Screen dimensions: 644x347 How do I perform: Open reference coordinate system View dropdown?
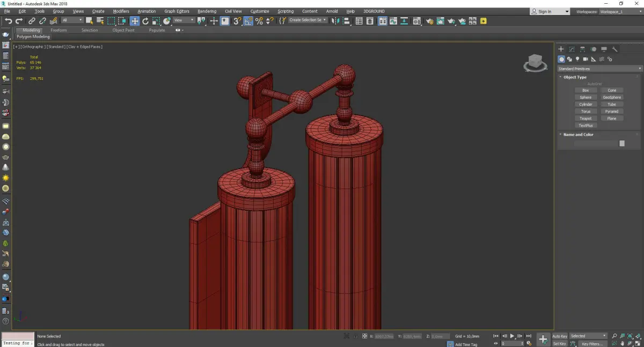click(x=184, y=20)
